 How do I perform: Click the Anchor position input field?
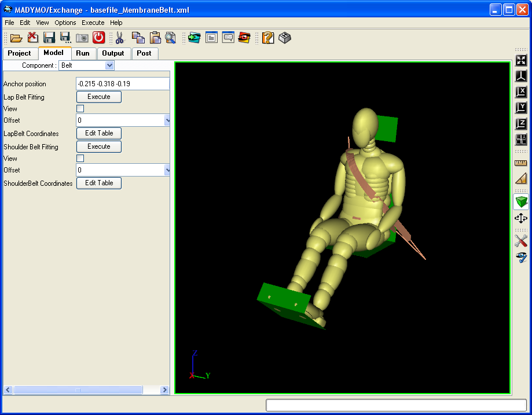tap(123, 84)
